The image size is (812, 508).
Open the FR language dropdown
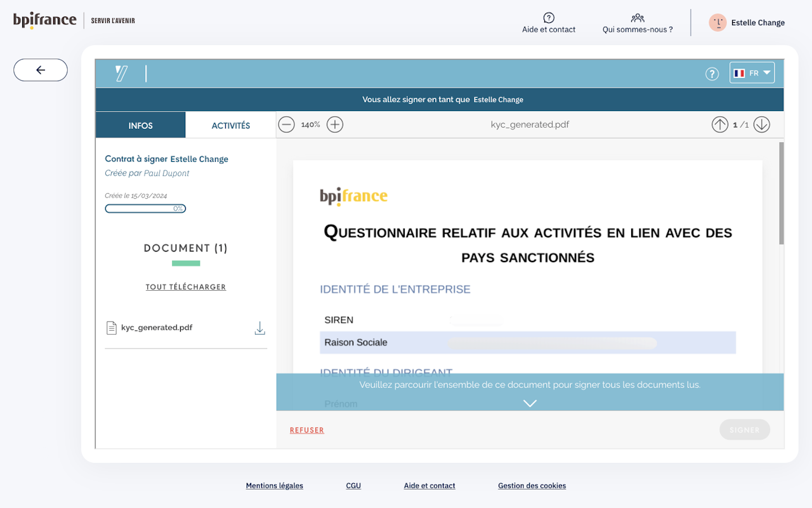coord(752,73)
